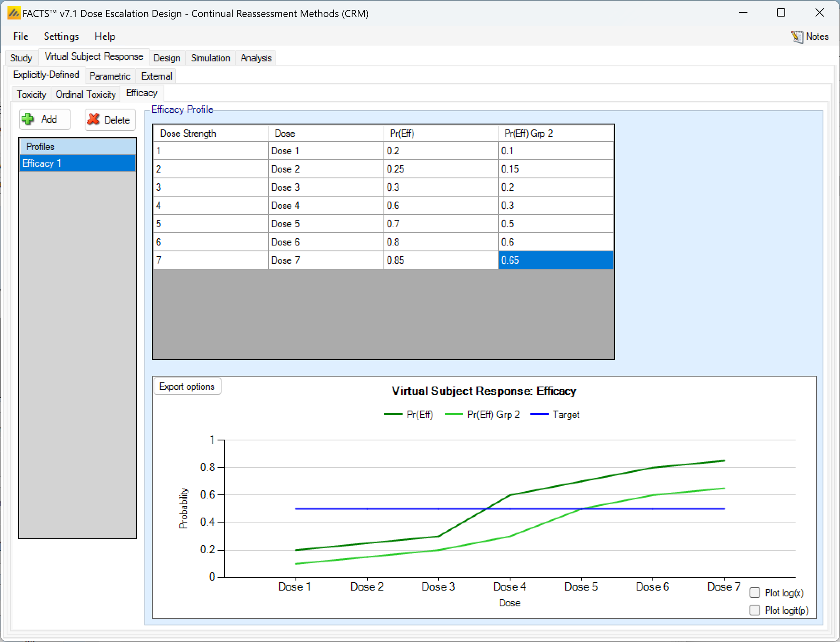Maximize the FACTS window
Viewport: 840px width, 642px height.
tap(781, 13)
